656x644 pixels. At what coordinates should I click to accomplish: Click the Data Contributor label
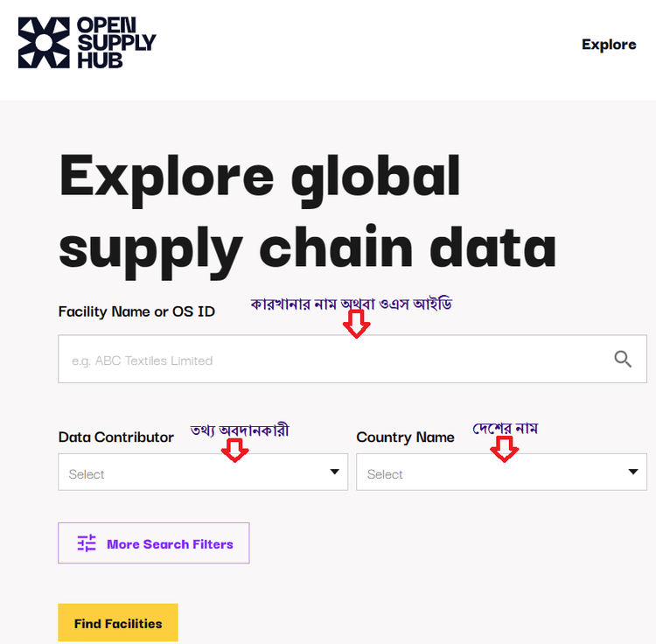[115, 437]
